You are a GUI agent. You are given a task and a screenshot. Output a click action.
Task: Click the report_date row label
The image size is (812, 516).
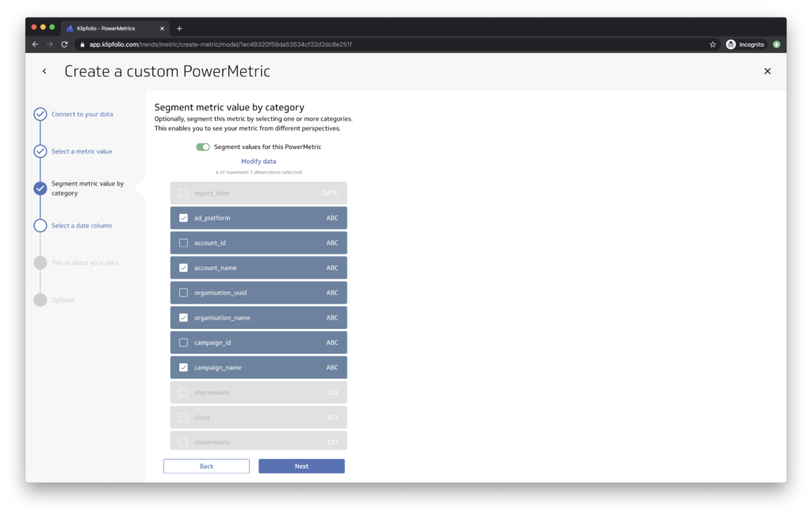211,193
